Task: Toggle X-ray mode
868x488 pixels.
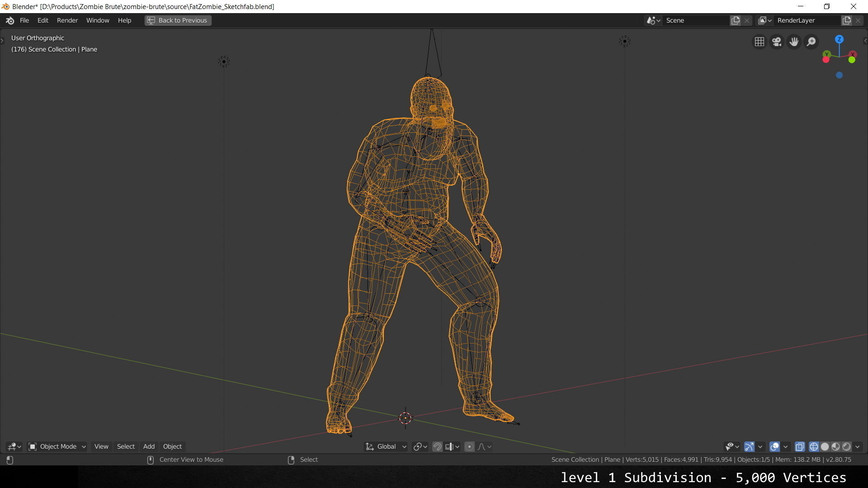Action: tap(799, 447)
